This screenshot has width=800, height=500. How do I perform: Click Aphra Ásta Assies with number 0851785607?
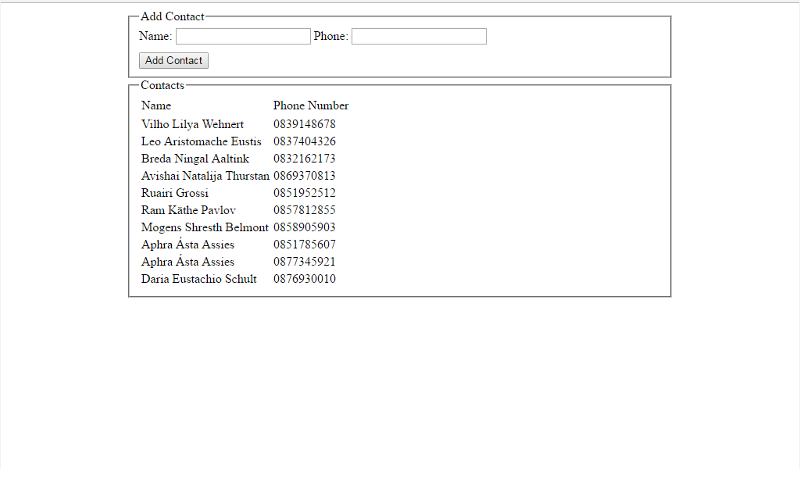[x=188, y=244]
